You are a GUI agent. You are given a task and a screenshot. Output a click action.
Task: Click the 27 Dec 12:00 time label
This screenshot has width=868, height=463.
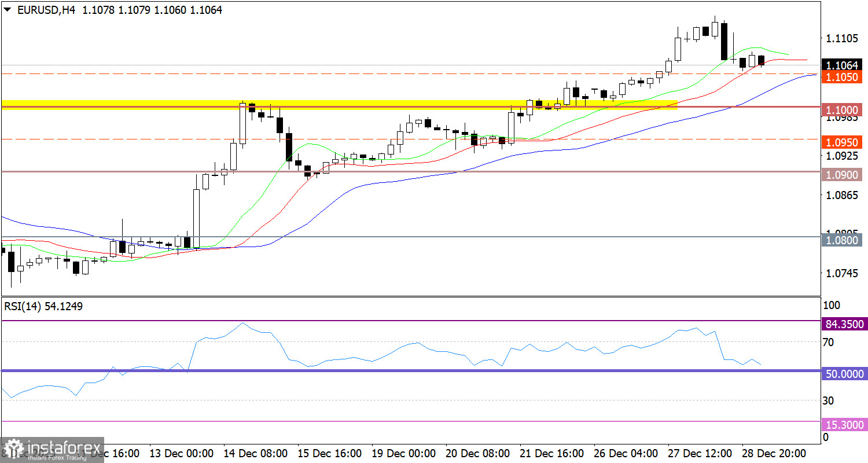[700, 453]
